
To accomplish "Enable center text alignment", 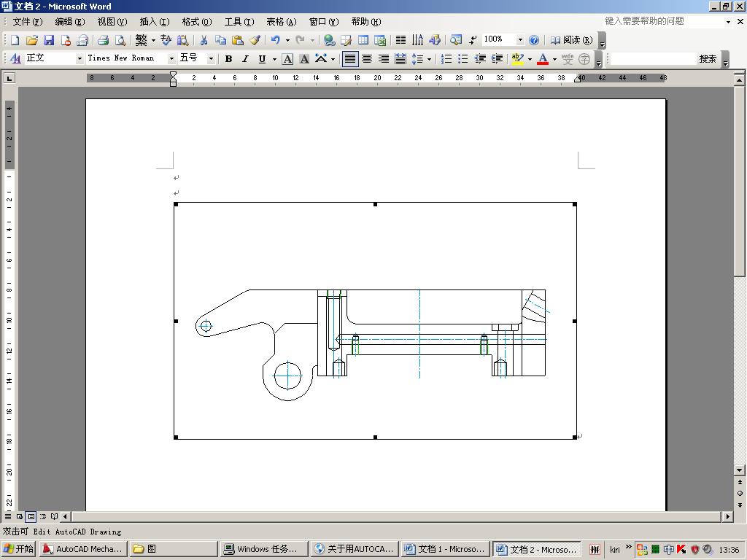I will pos(367,59).
